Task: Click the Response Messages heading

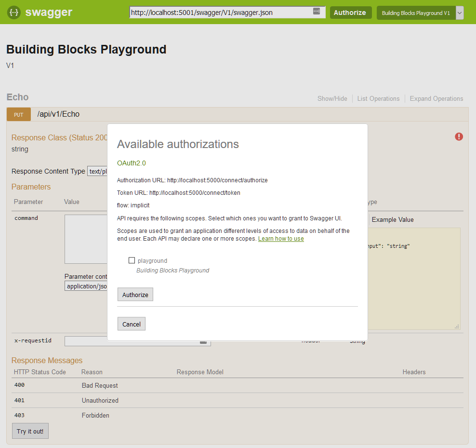Action: tap(47, 360)
